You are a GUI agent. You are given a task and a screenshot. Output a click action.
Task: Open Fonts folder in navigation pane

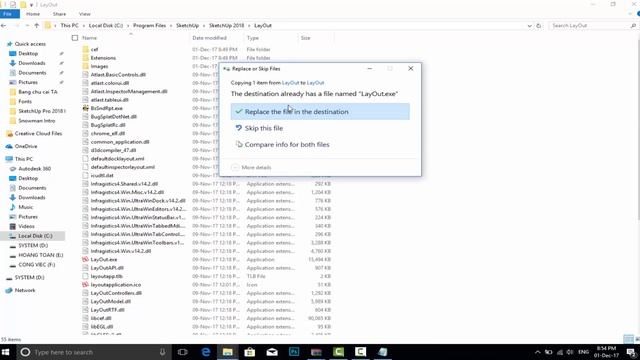(x=24, y=101)
